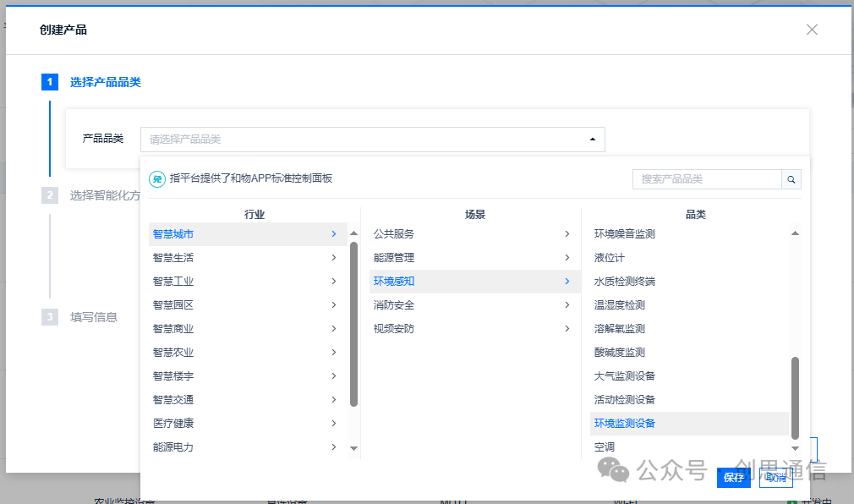Click the 取消 button
The height and width of the screenshot is (504, 854).
(775, 478)
